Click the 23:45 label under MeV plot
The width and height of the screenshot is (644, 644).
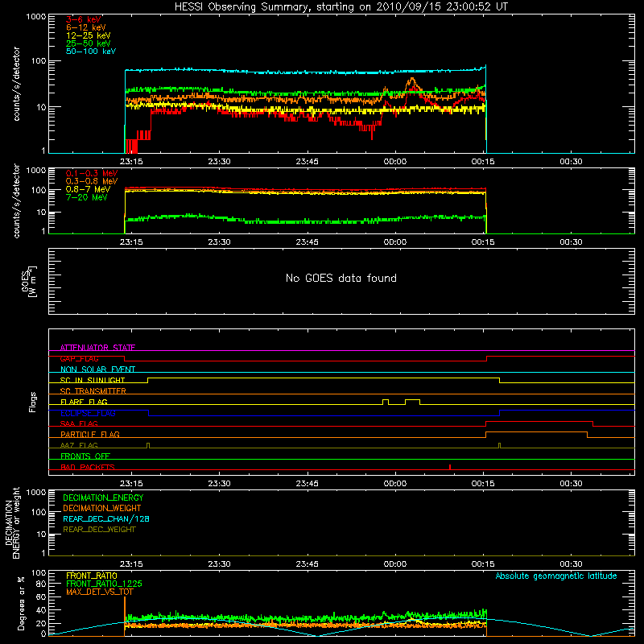point(308,242)
